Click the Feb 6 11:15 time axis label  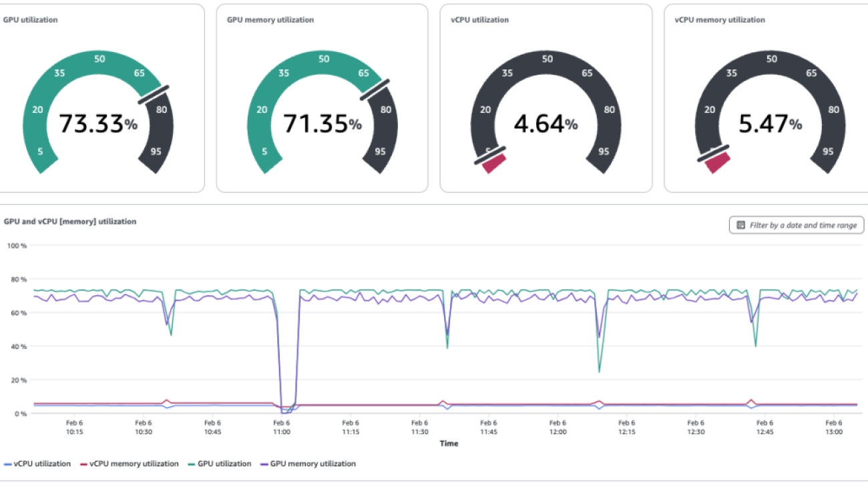pyautogui.click(x=351, y=427)
